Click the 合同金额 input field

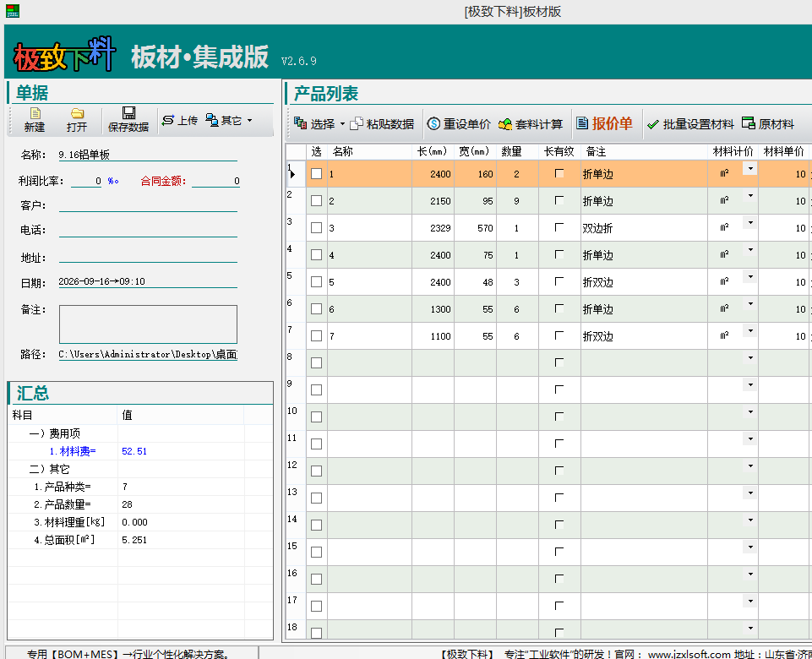(216, 181)
